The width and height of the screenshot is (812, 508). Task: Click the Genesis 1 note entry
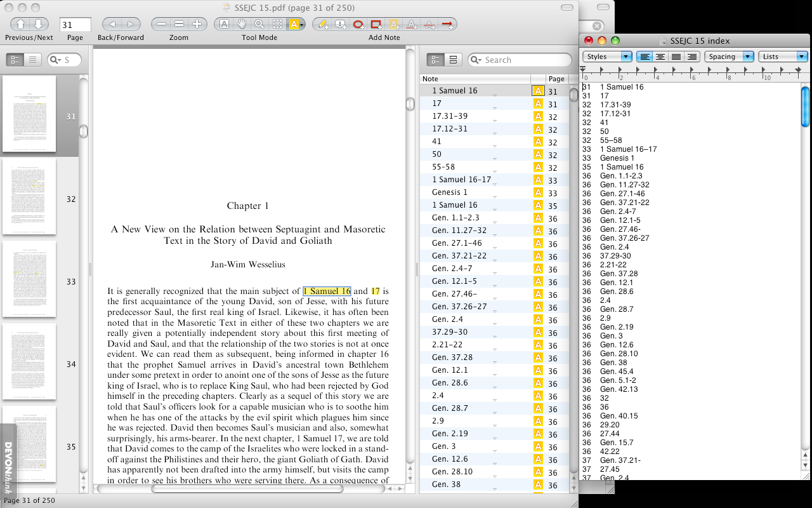pos(450,192)
